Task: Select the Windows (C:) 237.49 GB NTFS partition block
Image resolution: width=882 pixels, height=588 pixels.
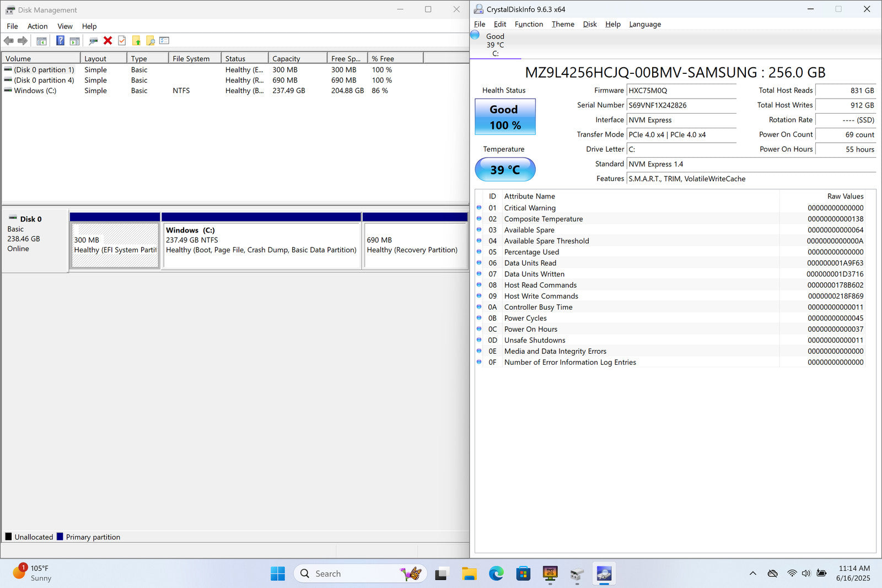Action: pyautogui.click(x=262, y=245)
